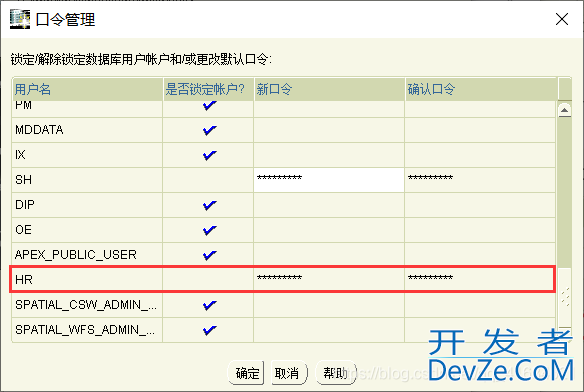Select the SPATIAL_WFS_ADMIN_... username cell
This screenshot has height=392, width=584.
pyautogui.click(x=87, y=330)
